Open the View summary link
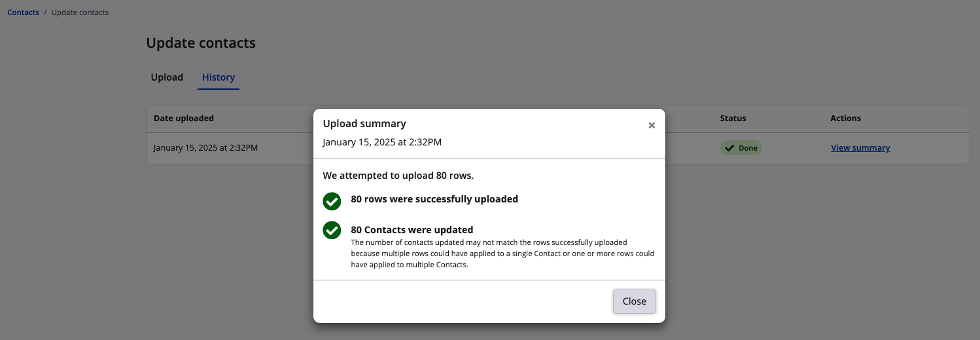This screenshot has width=980, height=340. click(x=860, y=148)
